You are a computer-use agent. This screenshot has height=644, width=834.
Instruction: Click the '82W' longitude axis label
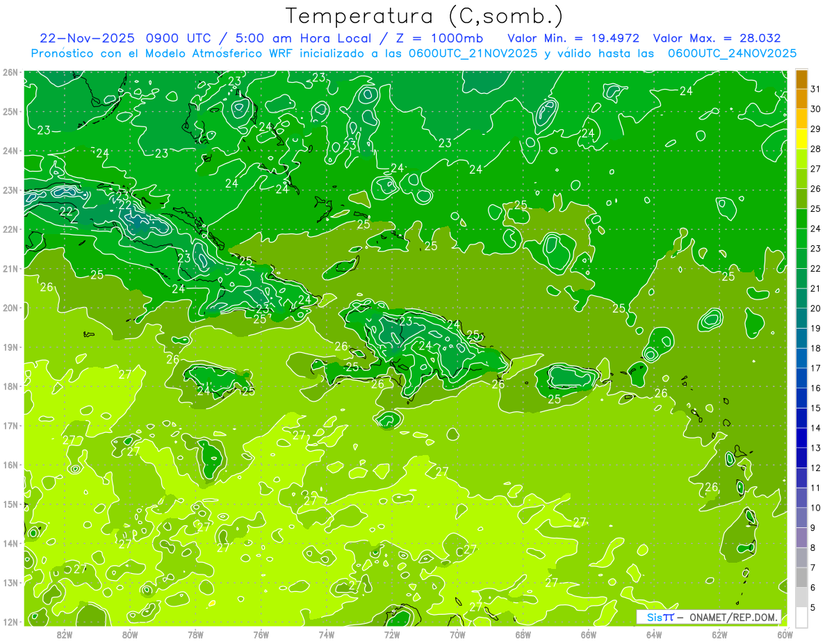coord(65,634)
